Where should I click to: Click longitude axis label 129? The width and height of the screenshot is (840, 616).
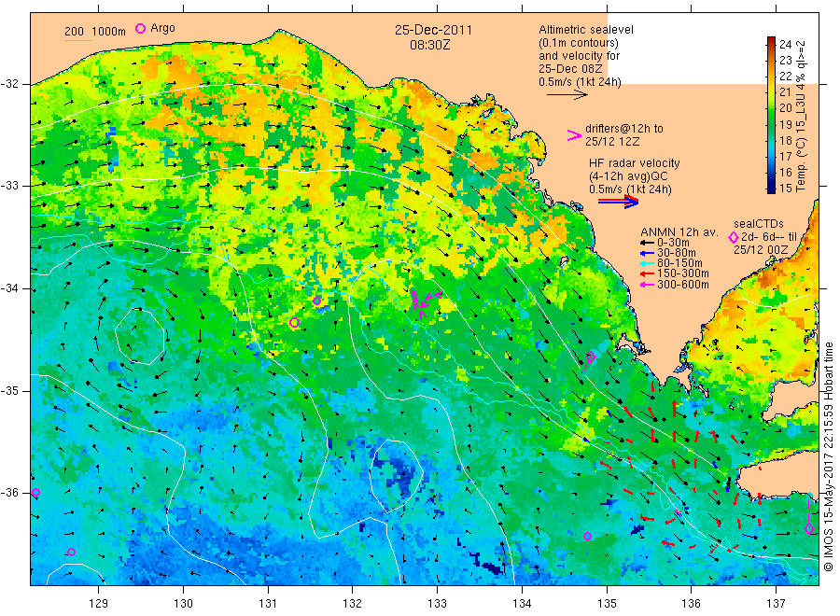[99, 604]
